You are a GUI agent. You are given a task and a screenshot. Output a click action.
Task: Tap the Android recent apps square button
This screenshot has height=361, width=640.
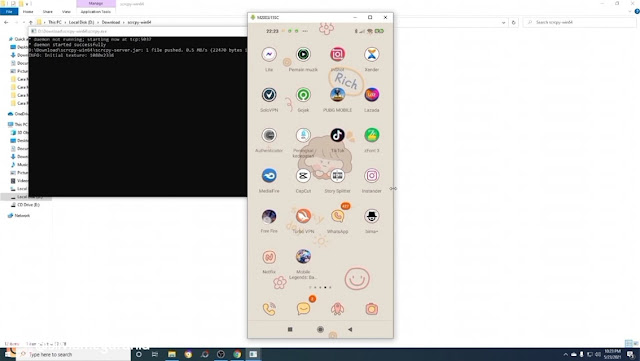(290, 329)
